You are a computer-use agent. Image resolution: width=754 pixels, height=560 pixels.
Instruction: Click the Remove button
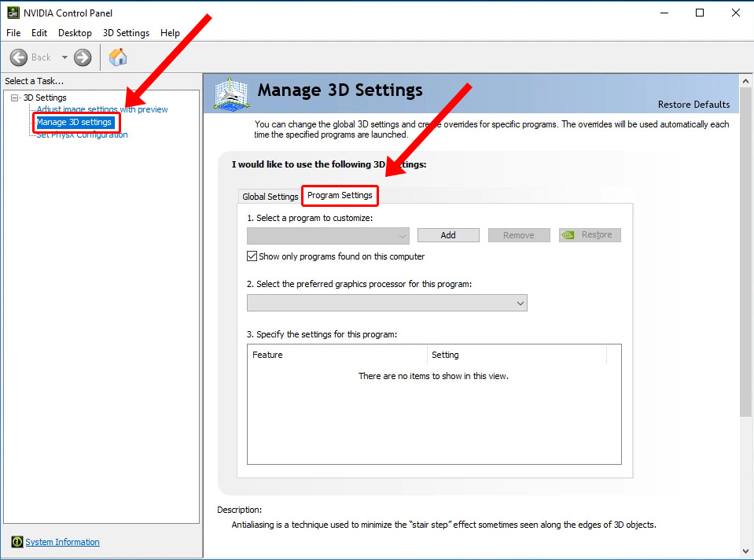coord(519,235)
